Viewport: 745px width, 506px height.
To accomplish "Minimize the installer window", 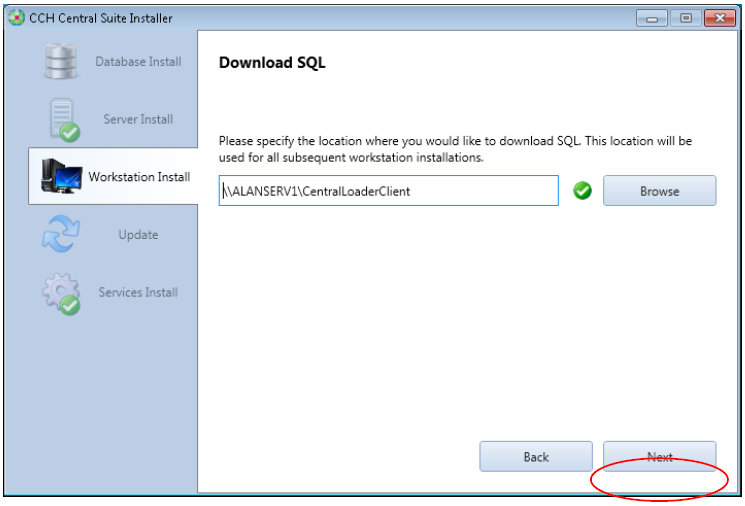I will 652,19.
